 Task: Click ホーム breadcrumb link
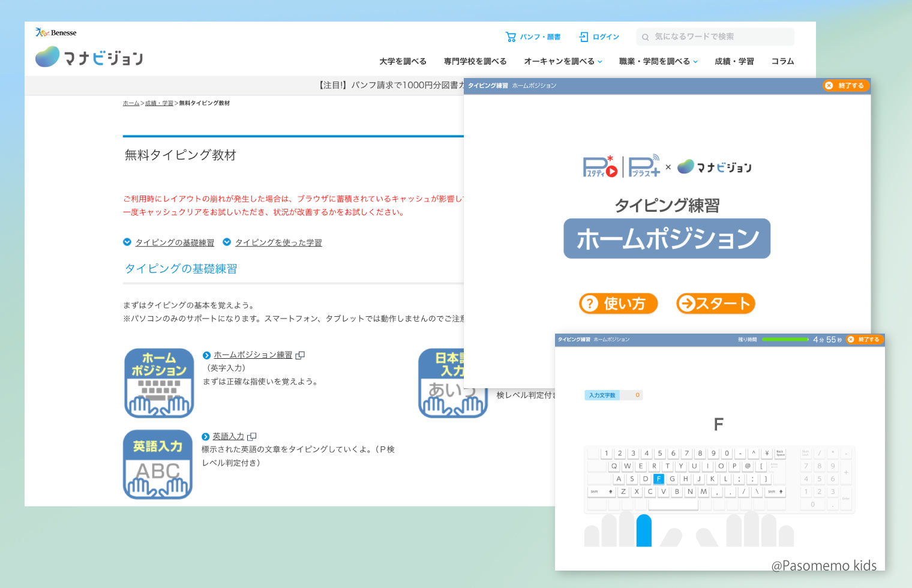click(x=131, y=103)
